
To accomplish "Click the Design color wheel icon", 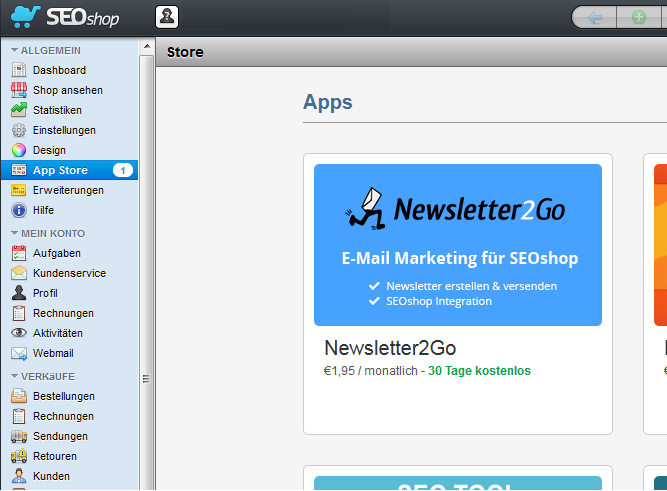I will click(x=19, y=150).
